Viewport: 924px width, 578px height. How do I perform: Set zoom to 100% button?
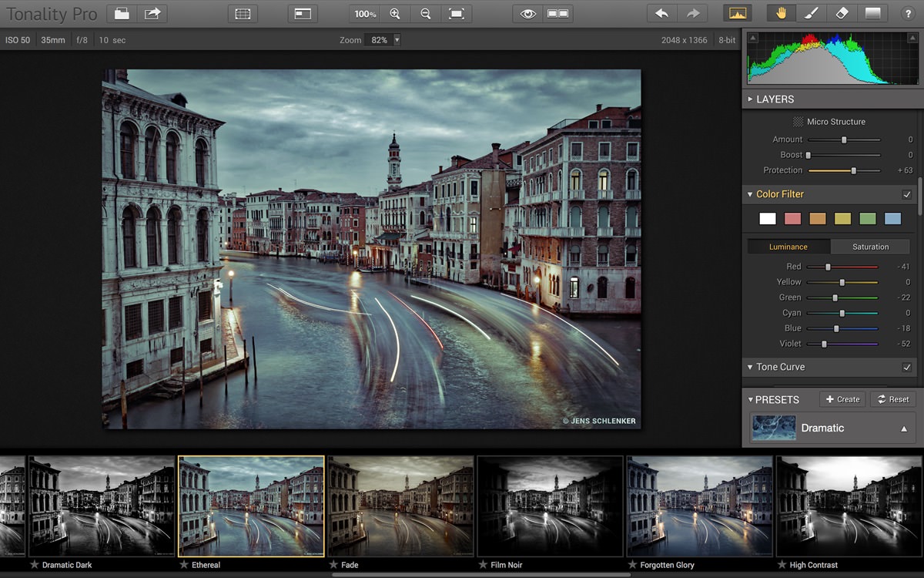click(365, 14)
